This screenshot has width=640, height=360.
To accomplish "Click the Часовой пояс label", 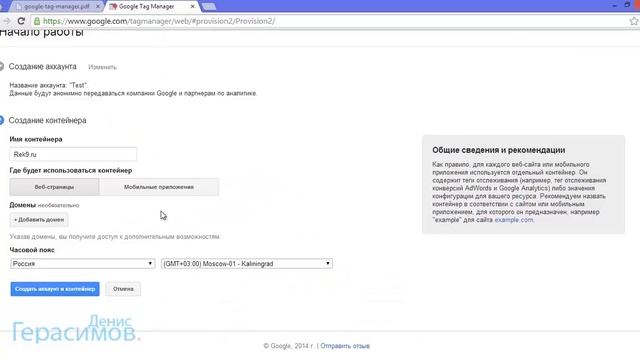I will 32,250.
